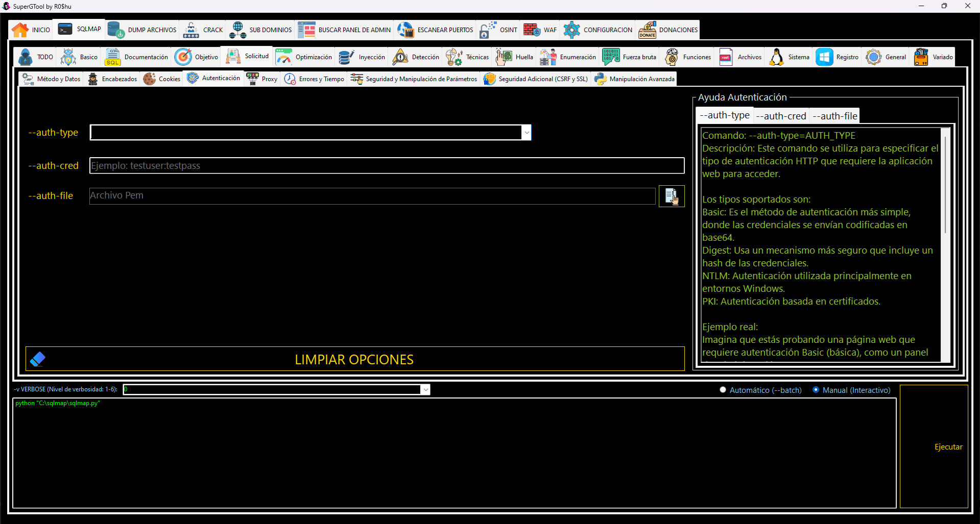Select Sistema Linux penguin icon
The image size is (980, 524).
777,57
